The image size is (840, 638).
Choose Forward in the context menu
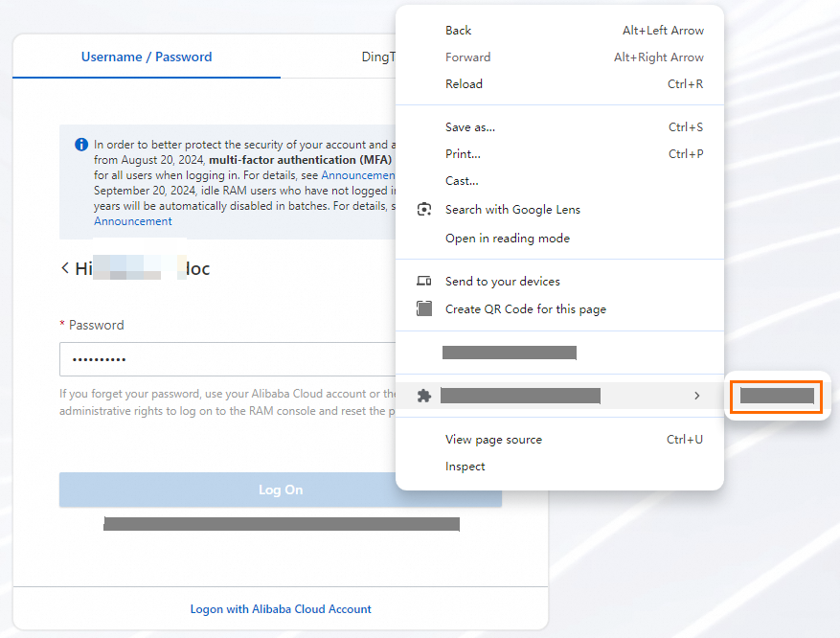pyautogui.click(x=559, y=57)
